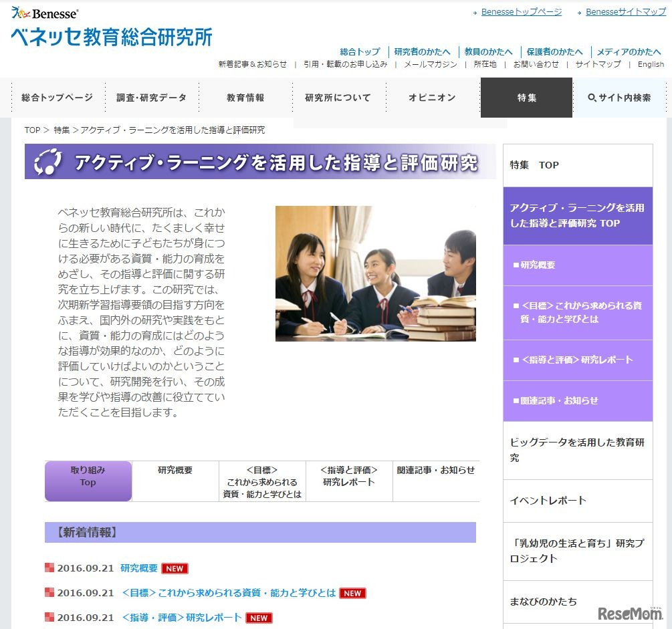Click the NEW badge next to 研究概要
Viewport: 672px width, 629px height.
tap(175, 568)
